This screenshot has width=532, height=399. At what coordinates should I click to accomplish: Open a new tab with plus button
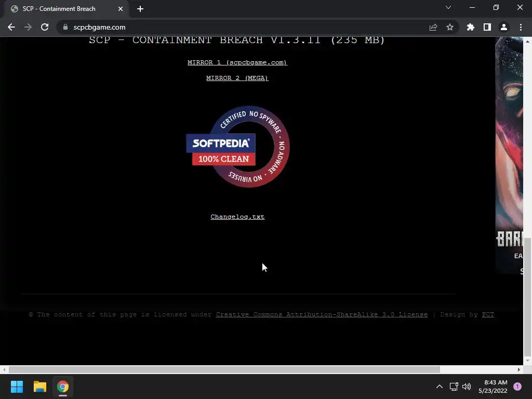pyautogui.click(x=140, y=9)
